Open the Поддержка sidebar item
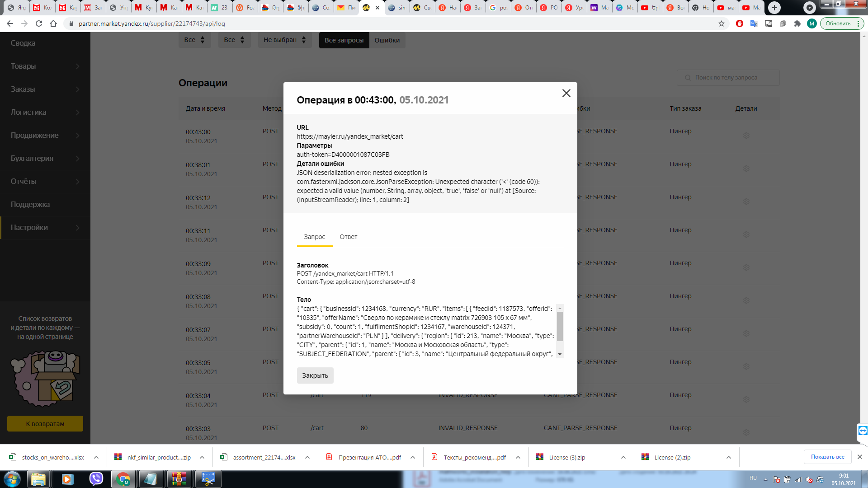This screenshot has height=488, width=868. coord(45,204)
